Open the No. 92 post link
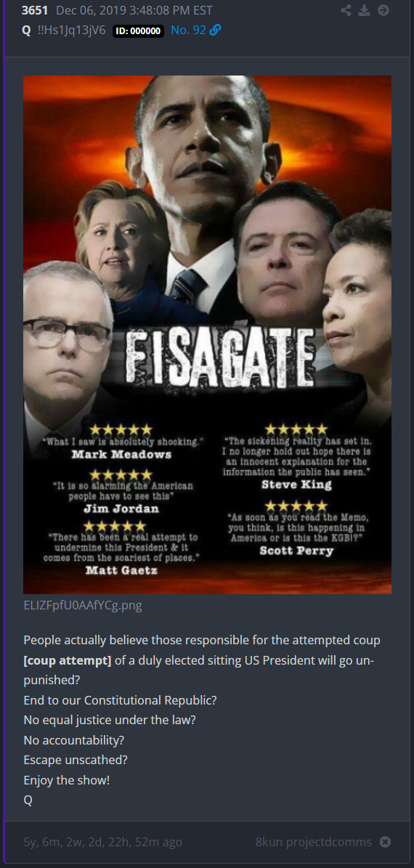This screenshot has width=414, height=868. coord(188,31)
